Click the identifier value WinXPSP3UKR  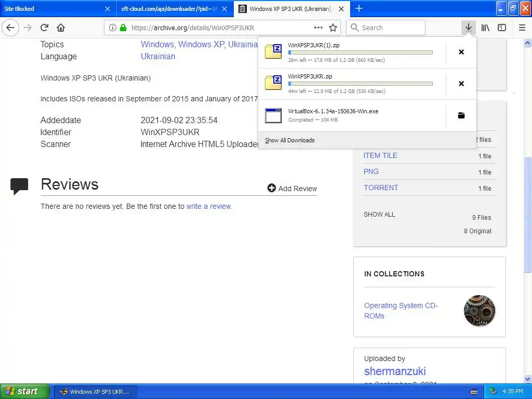170,132
